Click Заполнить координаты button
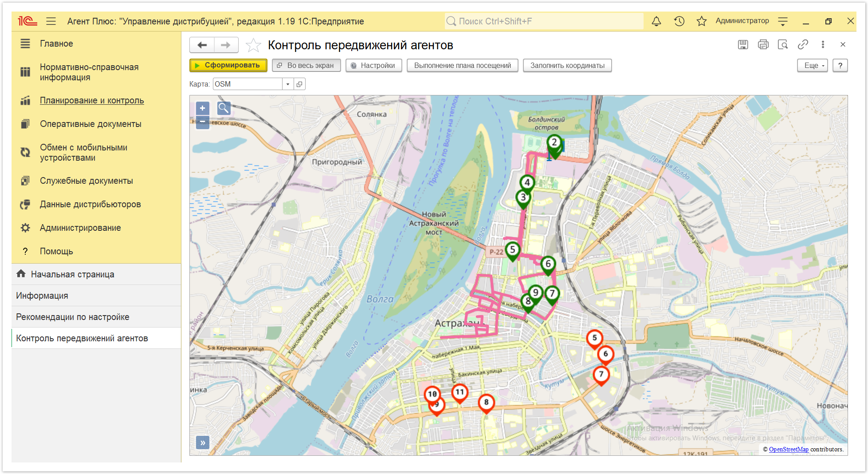Viewport: 868px width, 474px height. (x=567, y=65)
